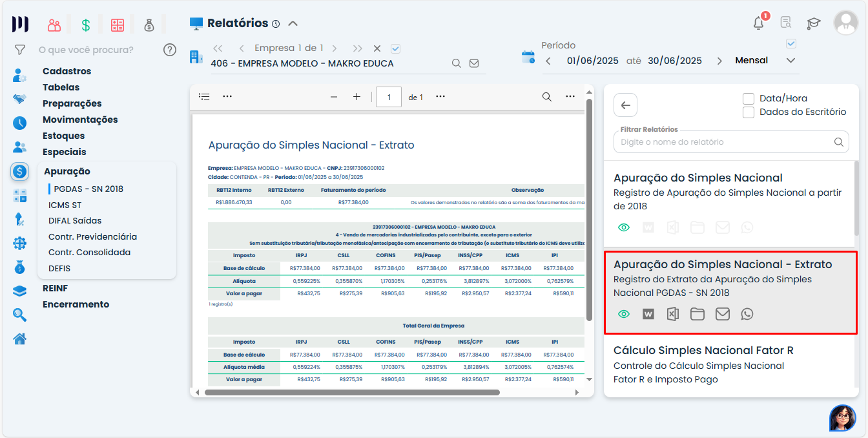Viewport: 868px width, 438px height.
Task: Select the PGDAS - SN 2018 menu item
Action: click(x=88, y=189)
